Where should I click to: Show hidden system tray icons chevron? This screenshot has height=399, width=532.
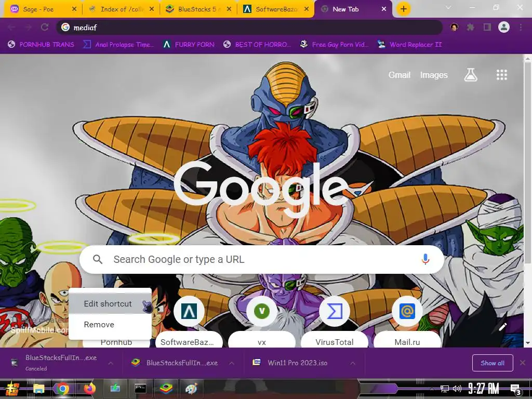[x=432, y=389]
